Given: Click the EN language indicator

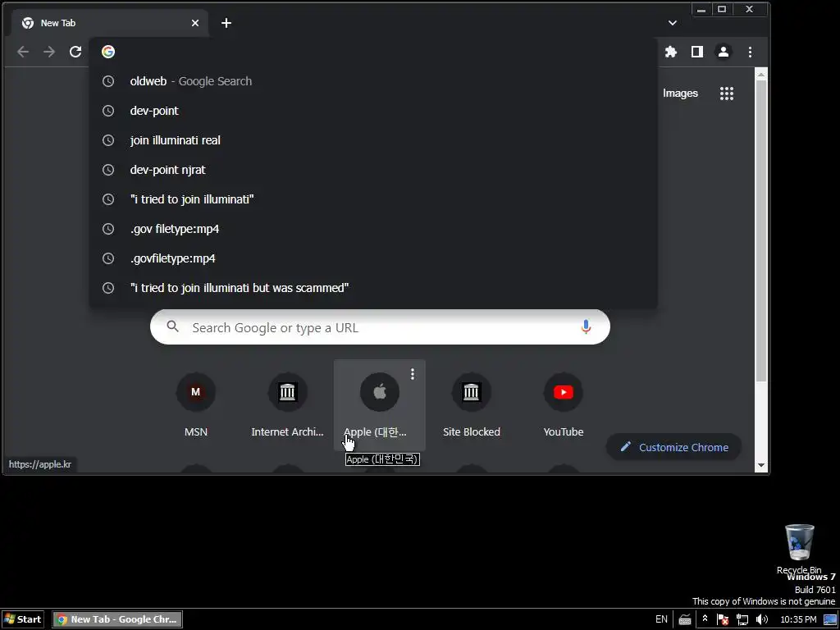Looking at the screenshot, I should tap(662, 619).
